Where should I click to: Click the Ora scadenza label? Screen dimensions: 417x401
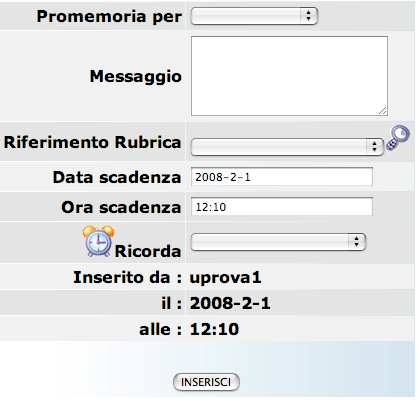coord(121,207)
